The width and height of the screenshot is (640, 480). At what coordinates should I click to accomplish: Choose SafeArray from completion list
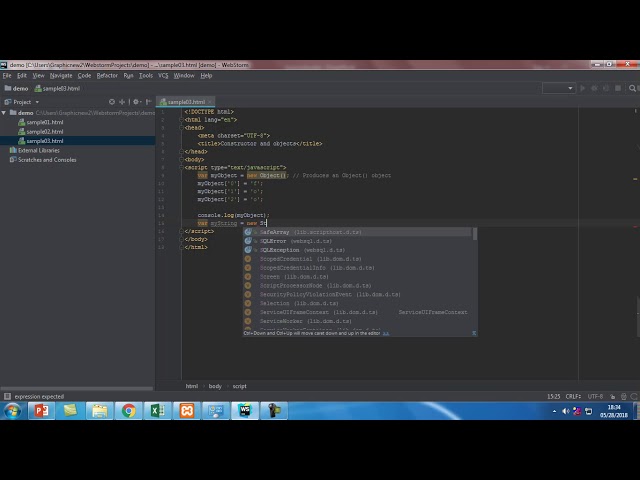pyautogui.click(x=358, y=232)
